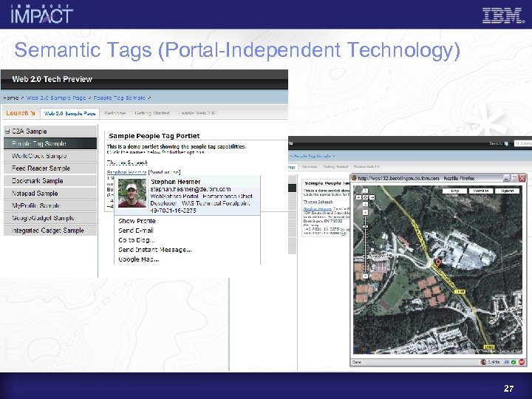532x399 pixels.
Task: Switch to the Enable Web 2.0 tab
Action: [196, 113]
